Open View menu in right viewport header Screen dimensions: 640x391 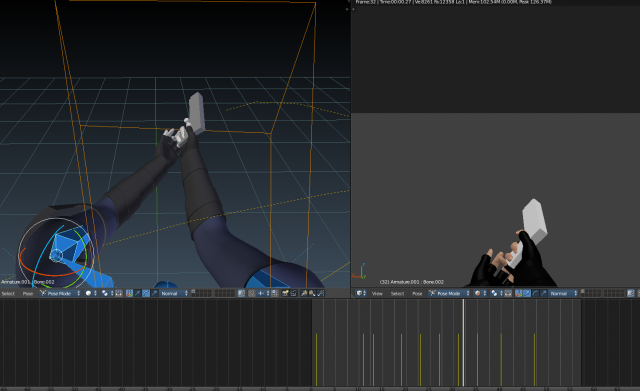coord(377,293)
